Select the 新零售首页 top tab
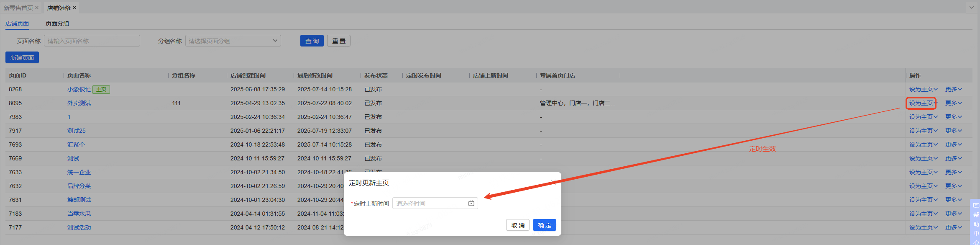 click(x=18, y=8)
